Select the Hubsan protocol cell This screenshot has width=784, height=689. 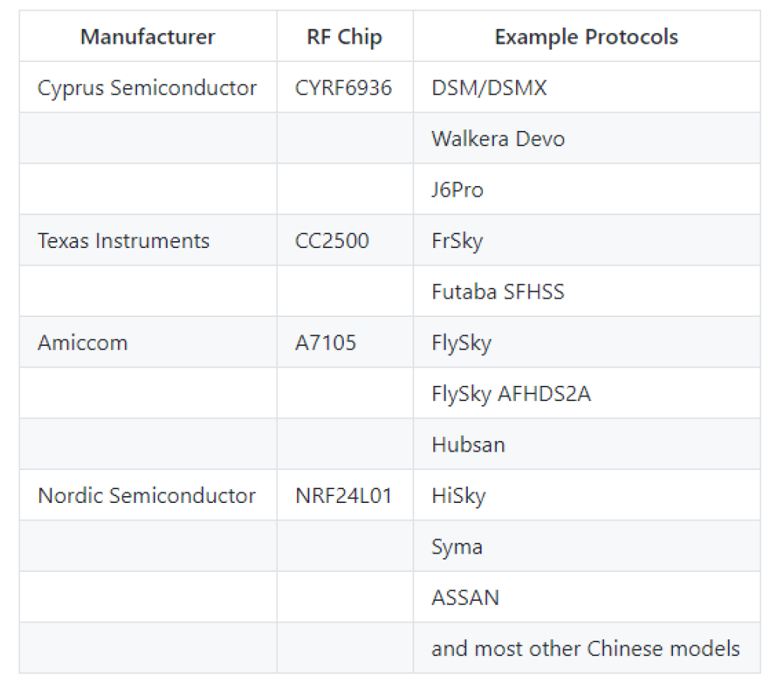pos(468,445)
